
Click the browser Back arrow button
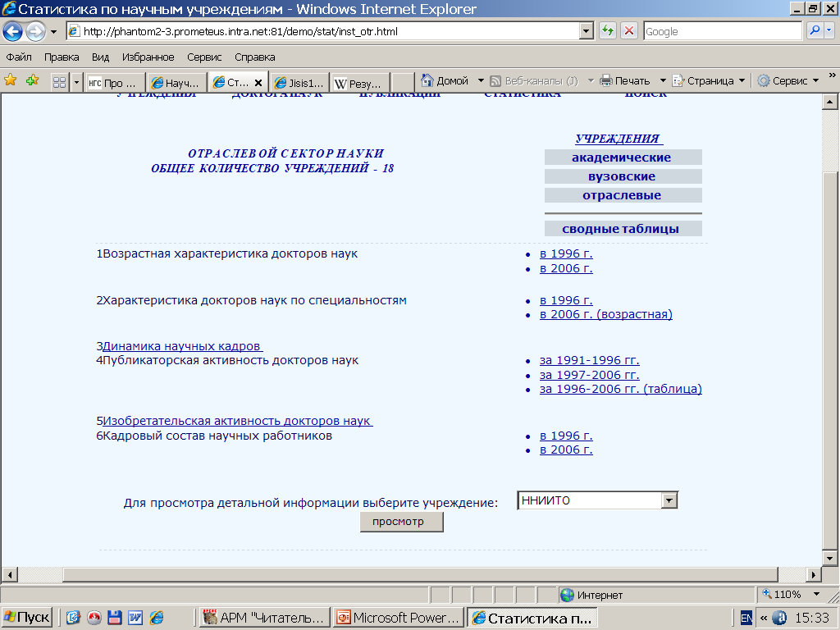(13, 31)
